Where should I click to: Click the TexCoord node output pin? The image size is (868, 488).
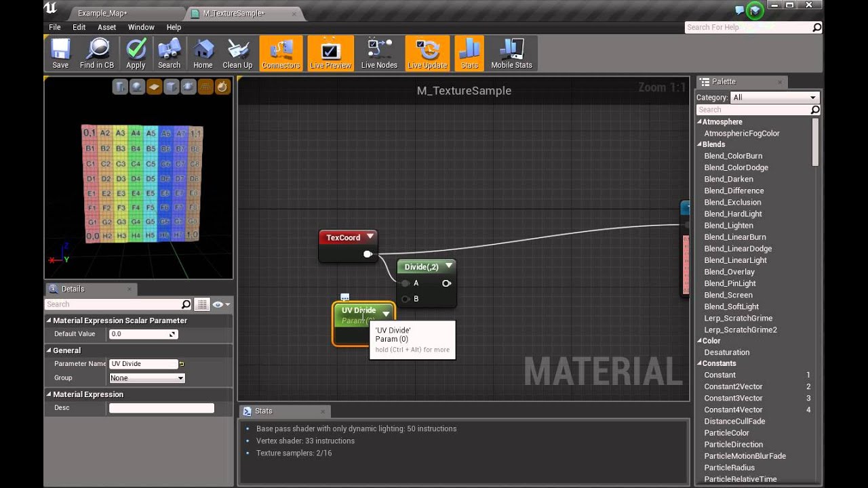[x=368, y=254]
